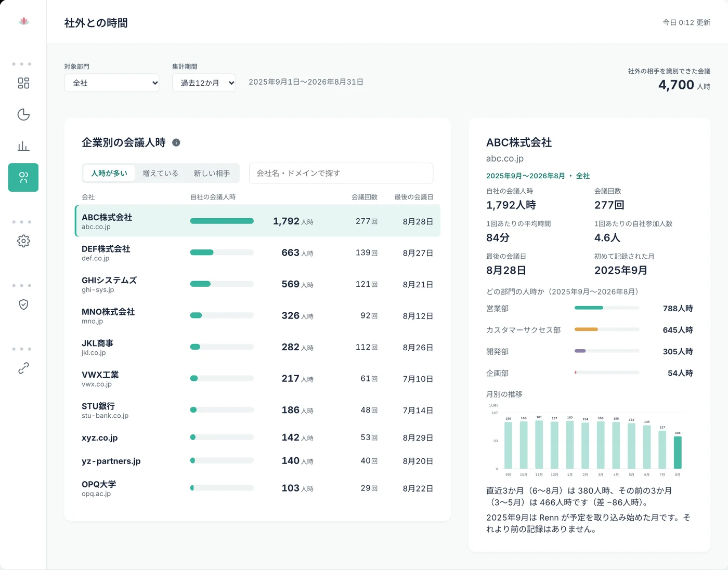Switch to the 新しい相手 tab
728x570 pixels.
tap(212, 173)
